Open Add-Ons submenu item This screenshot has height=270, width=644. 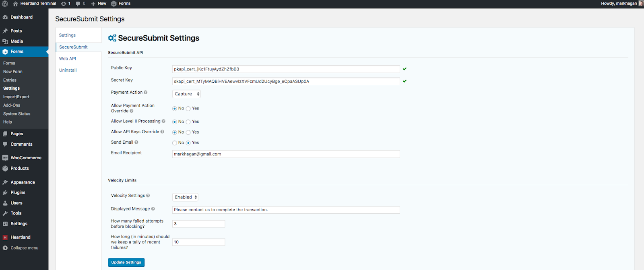[x=12, y=105]
